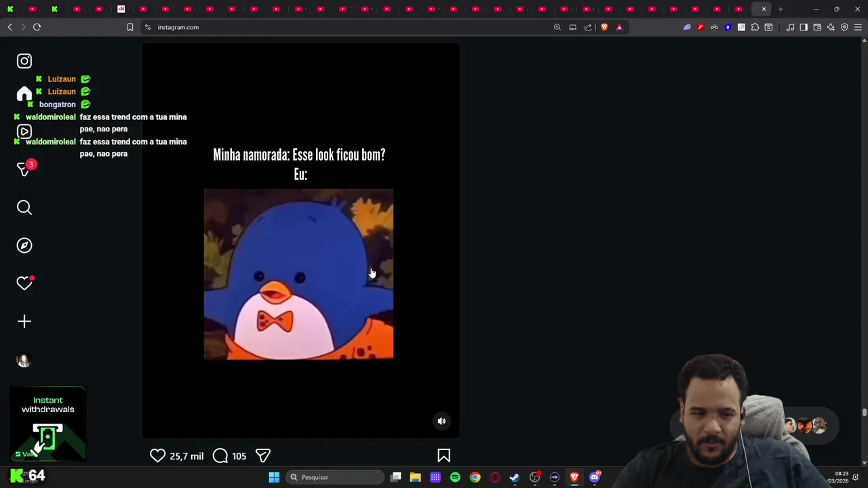Click bongatron username in chat overlay
This screenshot has height=488, width=868.
[x=58, y=104]
